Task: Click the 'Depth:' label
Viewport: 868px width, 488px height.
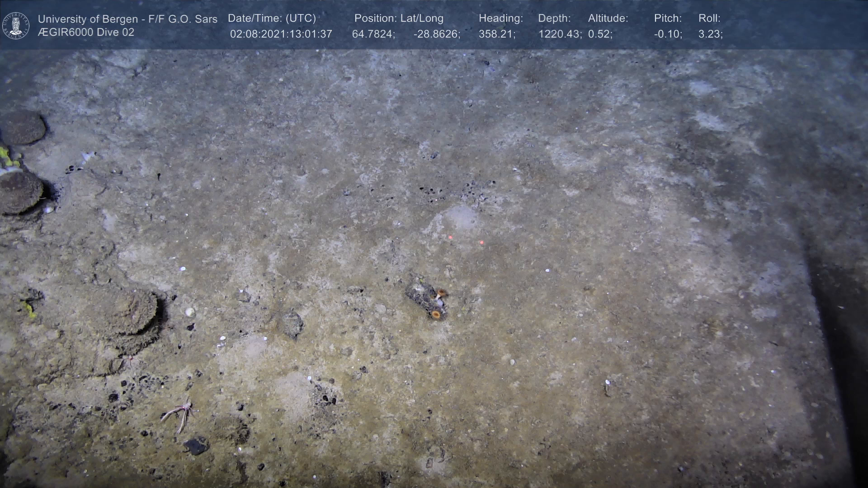Action: tap(554, 18)
